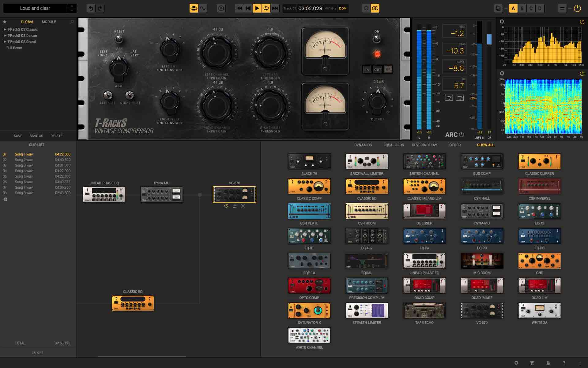The width and height of the screenshot is (588, 368).
Task: Click SAVE AS button
Action: pyautogui.click(x=36, y=136)
